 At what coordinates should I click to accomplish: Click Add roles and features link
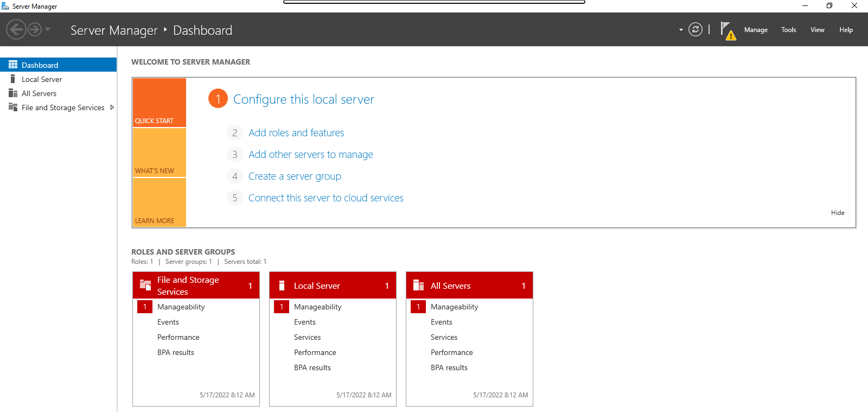296,132
